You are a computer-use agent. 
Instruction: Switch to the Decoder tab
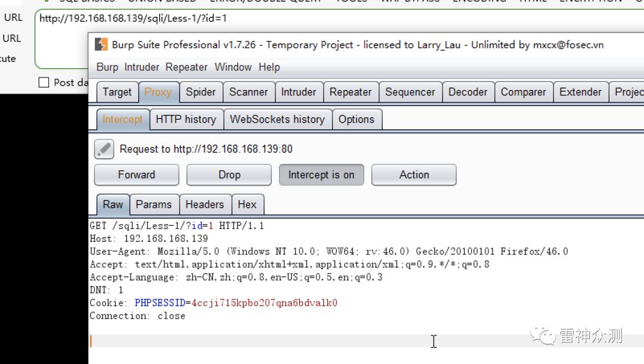click(468, 92)
